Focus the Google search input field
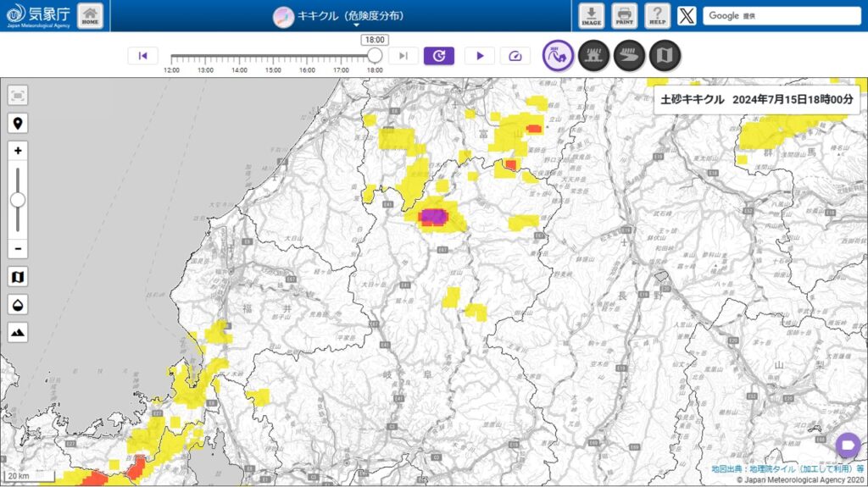Screen dimensions: 868x487 [x=782, y=15]
